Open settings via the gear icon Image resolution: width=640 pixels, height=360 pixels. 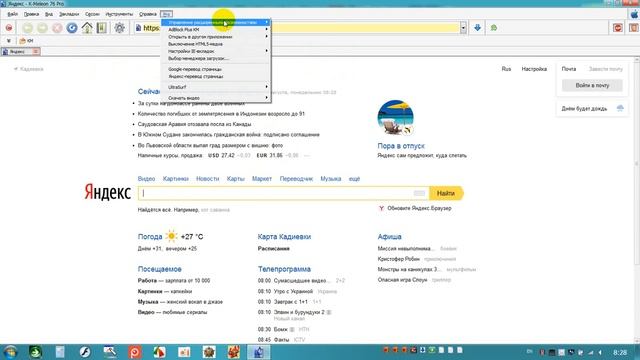coord(120,28)
